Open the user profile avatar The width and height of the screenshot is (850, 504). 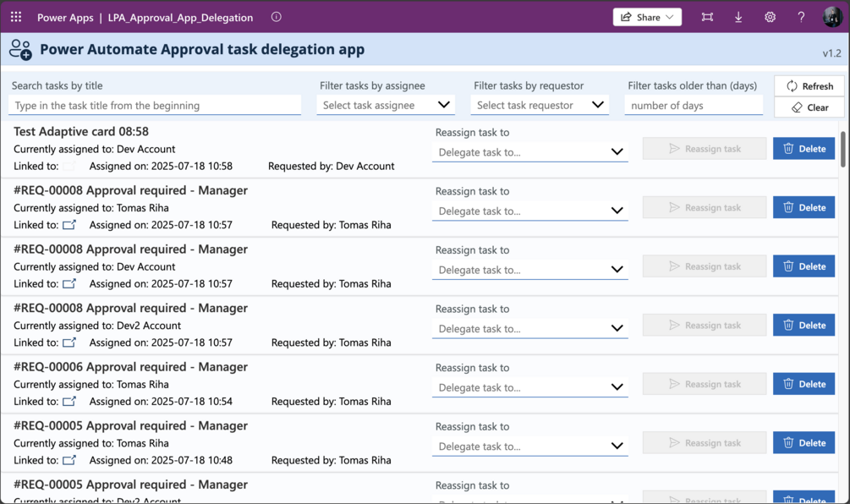[x=831, y=17]
